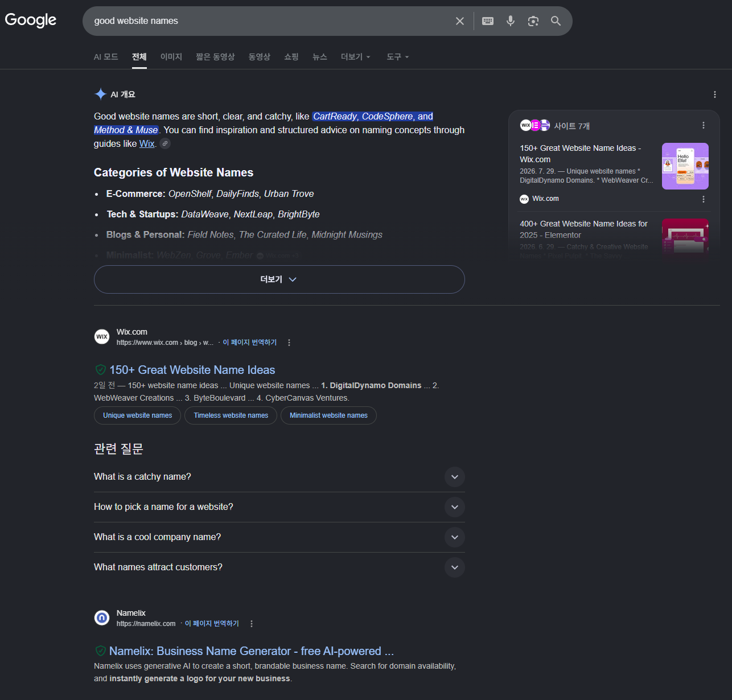
Task: Expand How to pick a name for a website?
Action: [279, 507]
